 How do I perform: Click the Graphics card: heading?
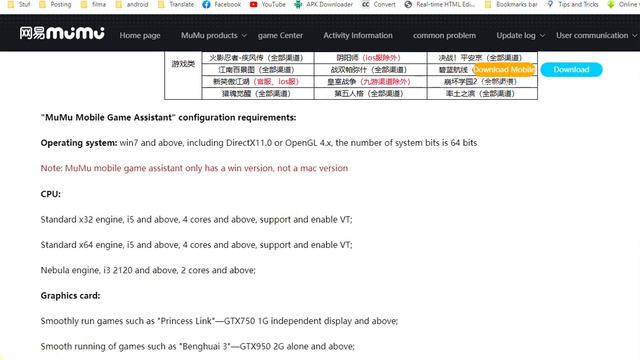coord(70,296)
